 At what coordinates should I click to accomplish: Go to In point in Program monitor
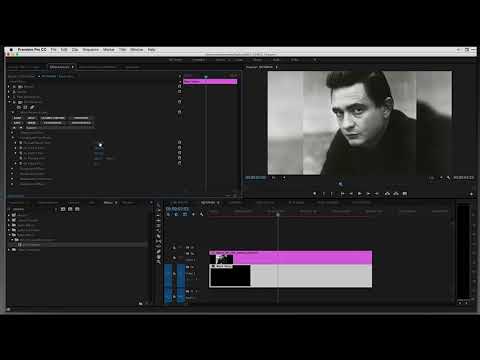(x=342, y=194)
